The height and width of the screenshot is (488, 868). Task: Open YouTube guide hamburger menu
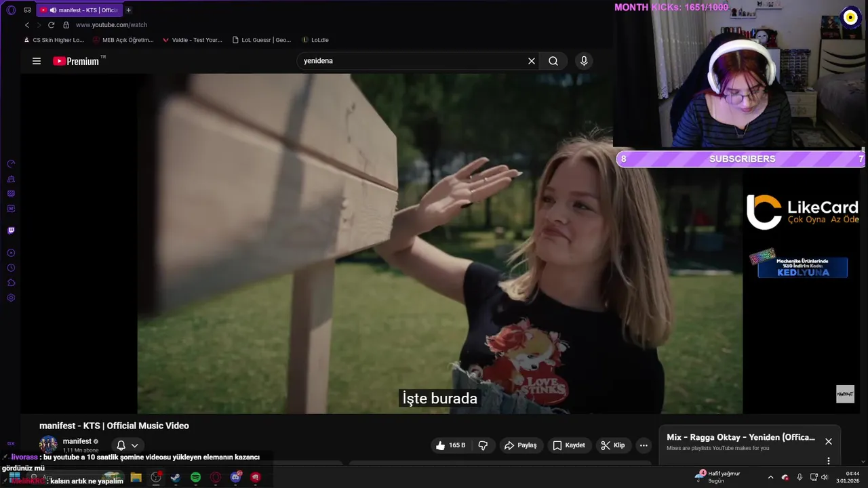click(37, 61)
